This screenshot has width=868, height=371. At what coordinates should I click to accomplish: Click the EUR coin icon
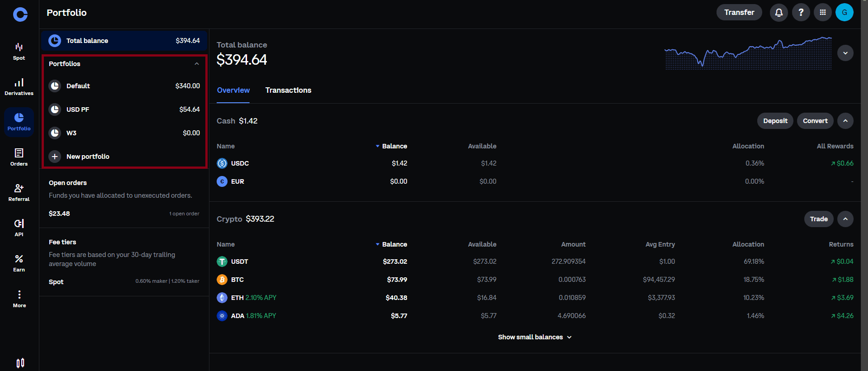222,181
